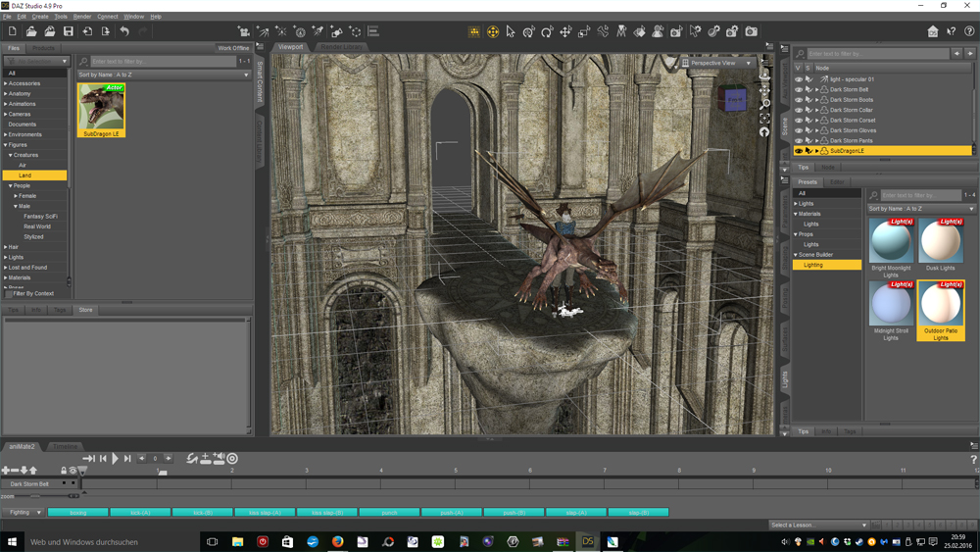Enable the Filter By Context checkbox
This screenshot has width=980, height=552.
pyautogui.click(x=10, y=294)
